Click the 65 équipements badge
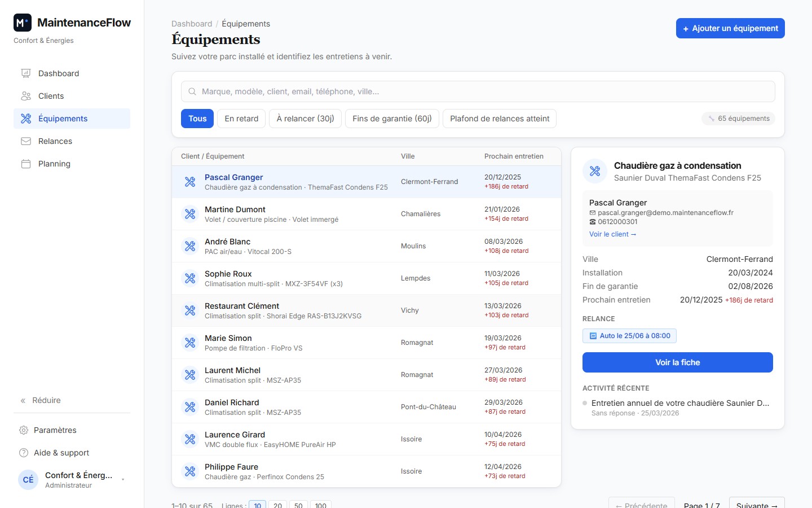Screen dimensions: 812x508 [x=739, y=119]
